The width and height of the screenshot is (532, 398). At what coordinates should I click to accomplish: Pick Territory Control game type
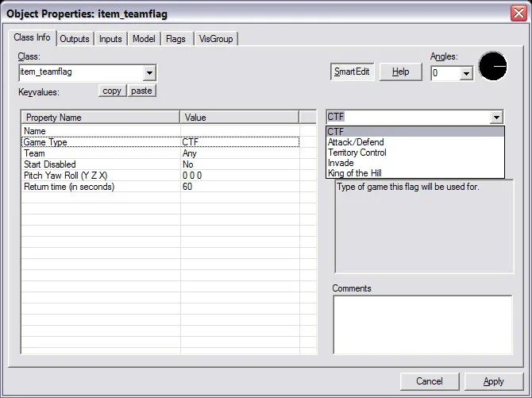coord(357,153)
